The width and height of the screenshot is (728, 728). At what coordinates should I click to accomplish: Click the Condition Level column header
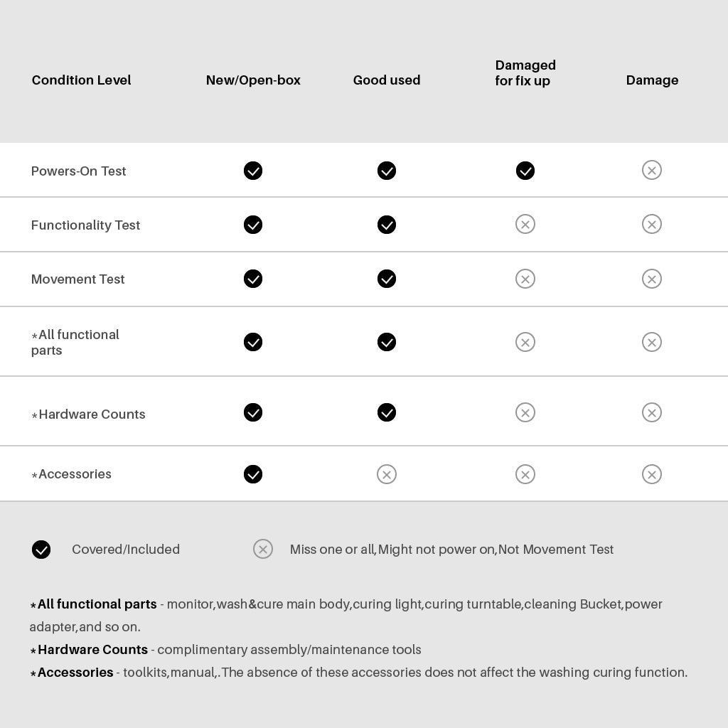(x=81, y=80)
